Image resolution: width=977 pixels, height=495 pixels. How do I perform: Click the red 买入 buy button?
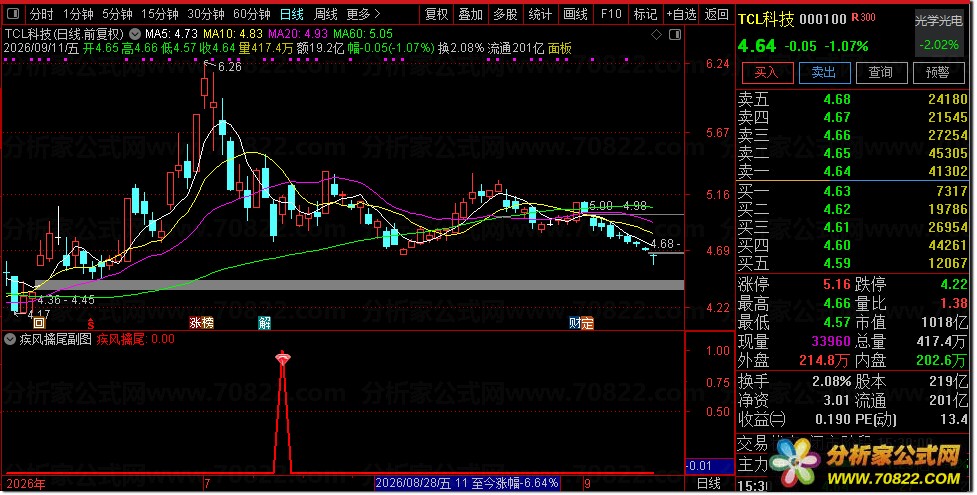pyautogui.click(x=767, y=73)
